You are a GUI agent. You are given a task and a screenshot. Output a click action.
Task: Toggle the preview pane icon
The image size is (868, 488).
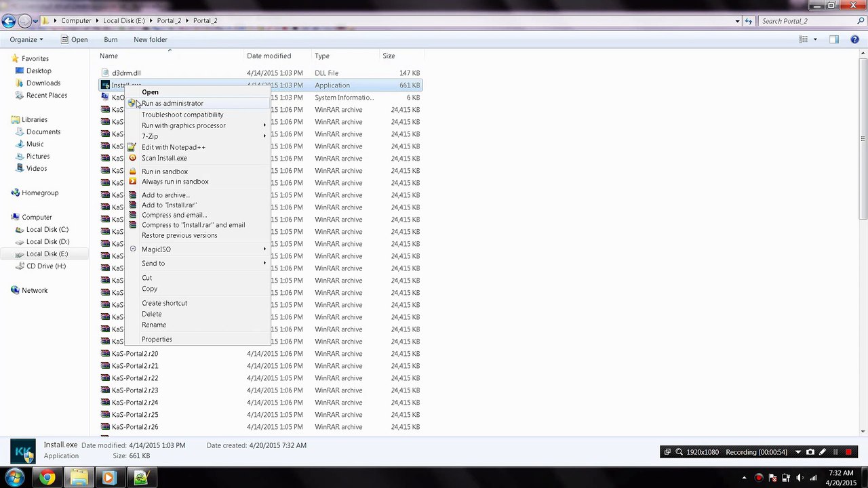point(834,39)
